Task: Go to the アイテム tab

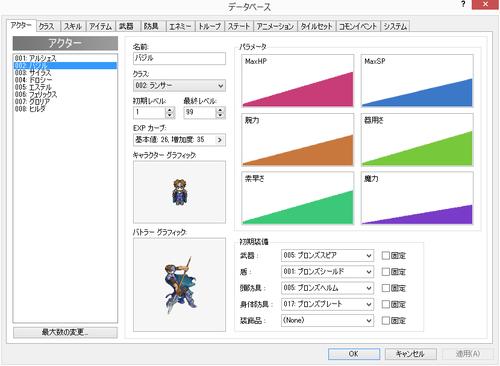Action: coord(101,26)
